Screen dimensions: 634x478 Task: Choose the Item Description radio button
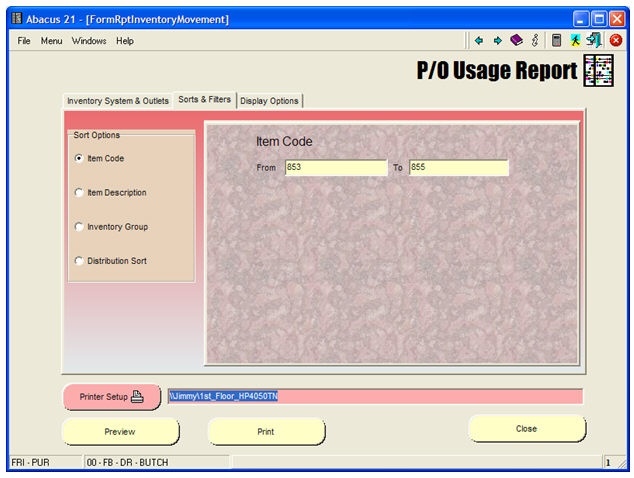tap(80, 193)
